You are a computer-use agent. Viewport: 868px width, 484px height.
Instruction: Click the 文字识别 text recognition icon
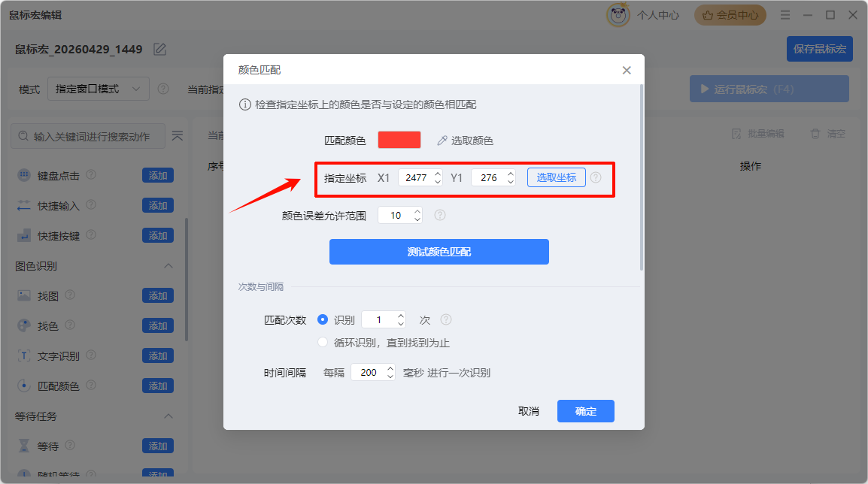(x=26, y=355)
